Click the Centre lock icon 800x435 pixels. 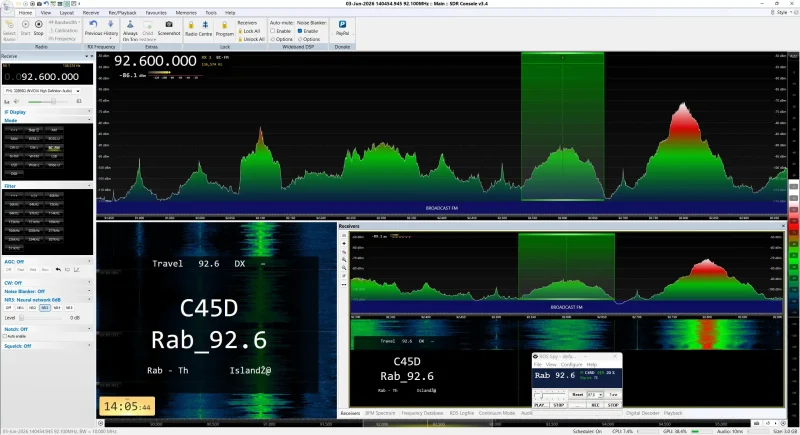point(205,24)
